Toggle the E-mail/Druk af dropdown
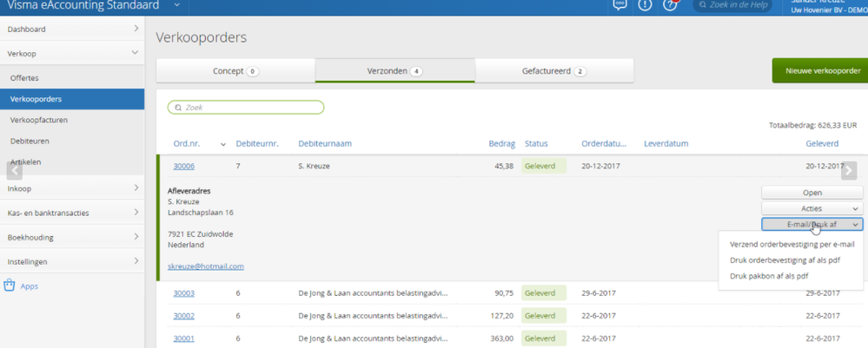This screenshot has width=868, height=348. pyautogui.click(x=812, y=224)
